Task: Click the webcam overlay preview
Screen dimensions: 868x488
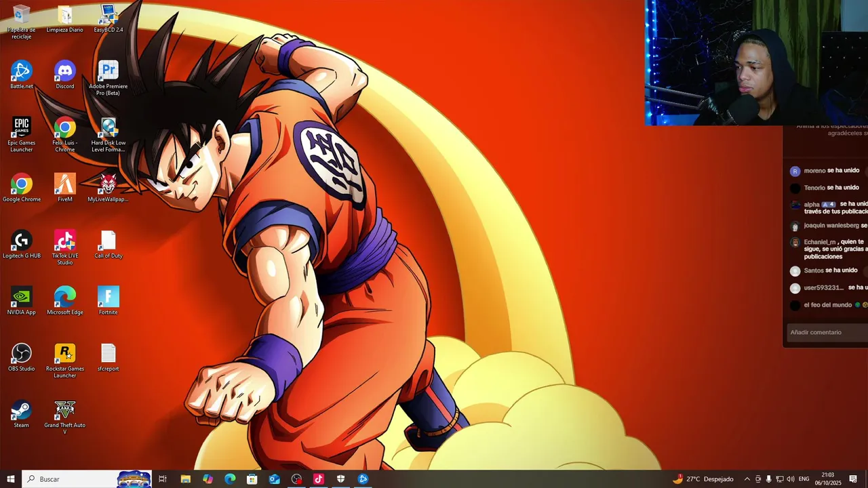Action: click(756, 62)
